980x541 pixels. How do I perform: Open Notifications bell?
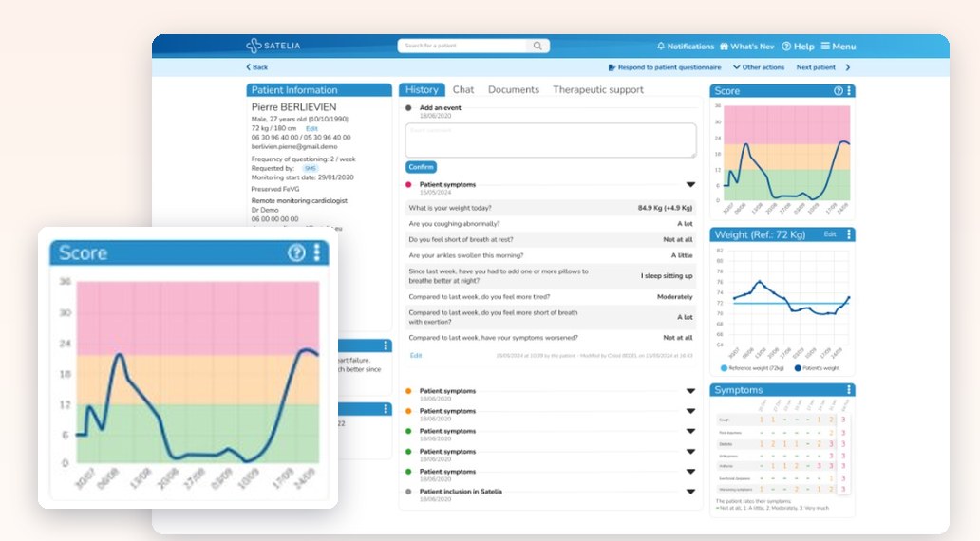(x=685, y=47)
